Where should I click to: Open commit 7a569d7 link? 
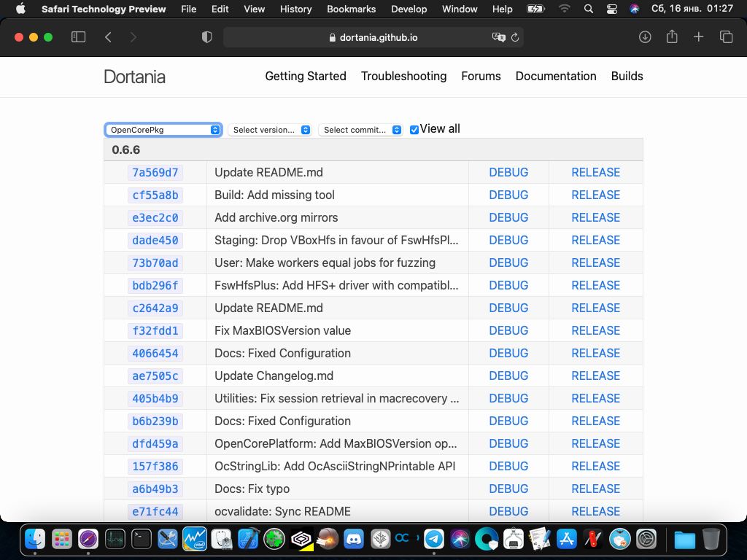(x=155, y=172)
